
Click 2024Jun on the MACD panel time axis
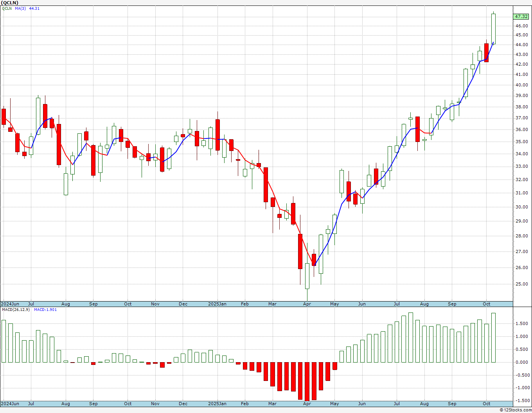click(10, 404)
